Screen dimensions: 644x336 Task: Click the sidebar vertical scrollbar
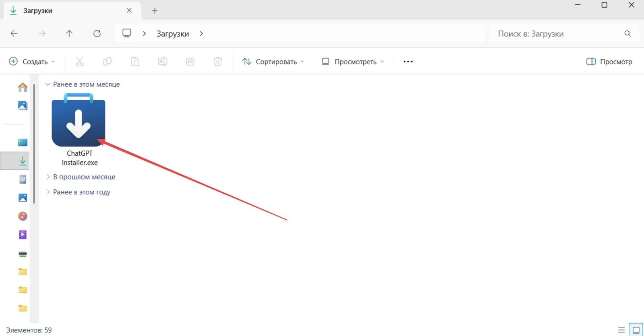[x=34, y=144]
